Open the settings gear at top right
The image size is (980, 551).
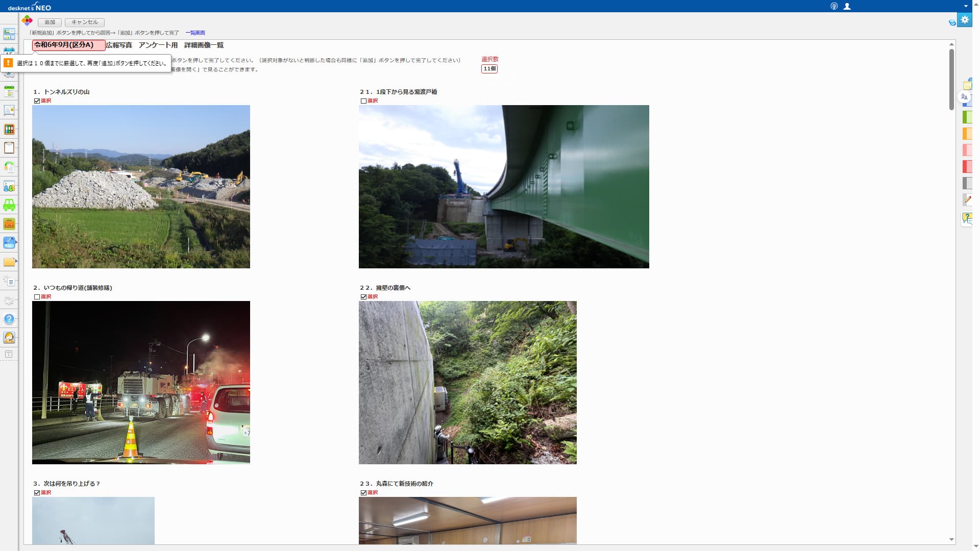point(964,20)
